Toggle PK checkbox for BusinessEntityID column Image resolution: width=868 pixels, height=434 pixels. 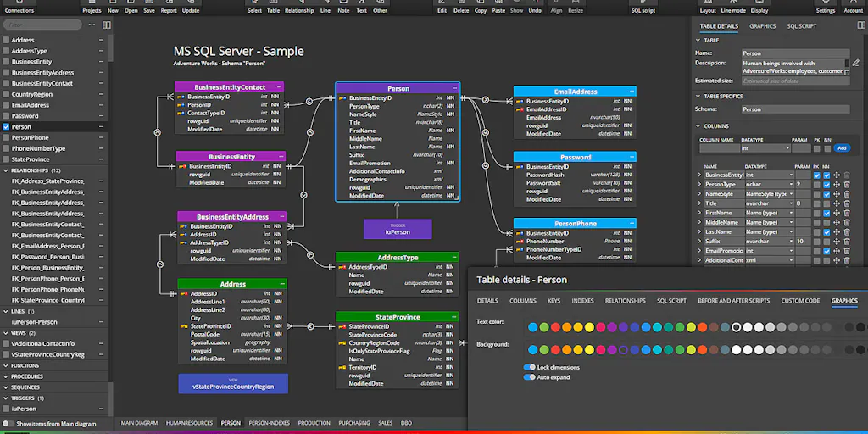(816, 175)
